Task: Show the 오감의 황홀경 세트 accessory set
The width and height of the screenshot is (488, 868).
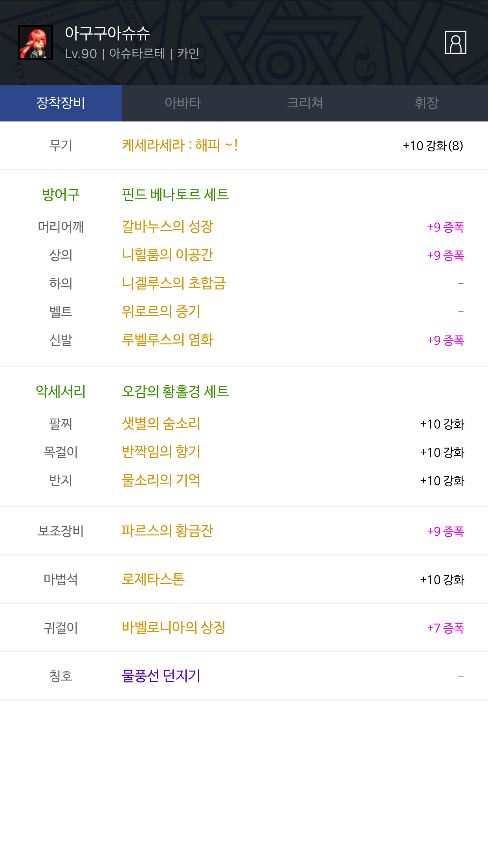Action: [x=175, y=392]
